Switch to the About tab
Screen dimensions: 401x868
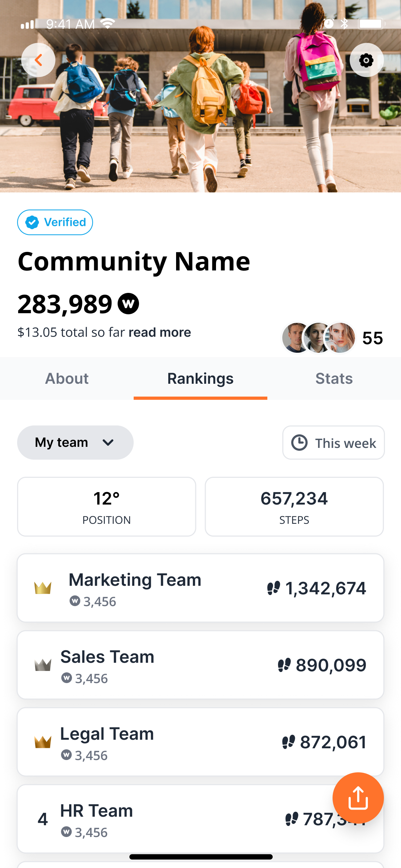click(x=67, y=378)
